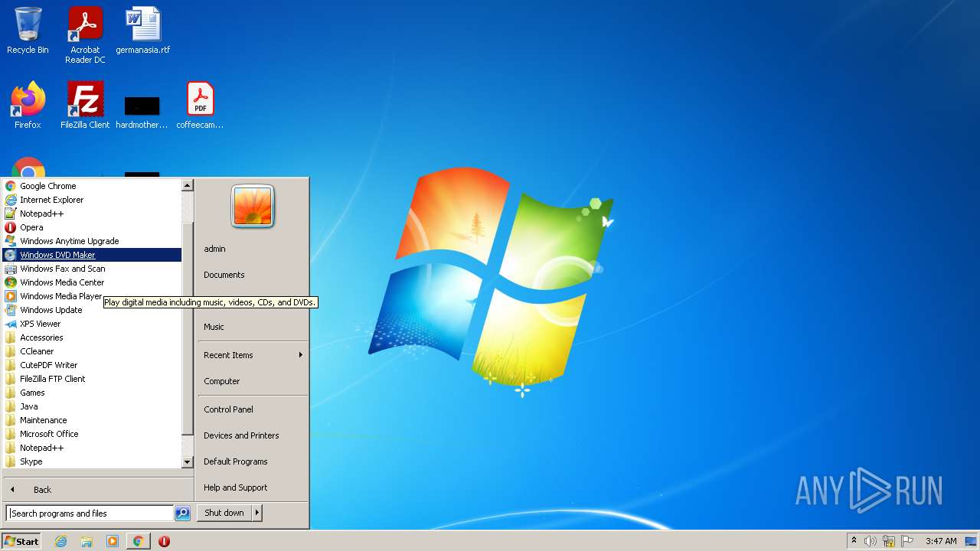This screenshot has width=980, height=551.
Task: Open Default Programs
Action: tap(253, 461)
